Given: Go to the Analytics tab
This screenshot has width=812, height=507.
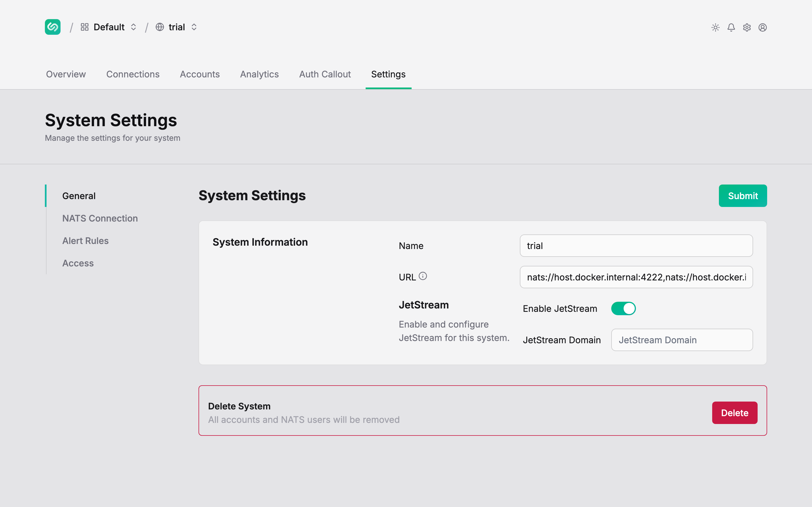Looking at the screenshot, I should [x=259, y=74].
